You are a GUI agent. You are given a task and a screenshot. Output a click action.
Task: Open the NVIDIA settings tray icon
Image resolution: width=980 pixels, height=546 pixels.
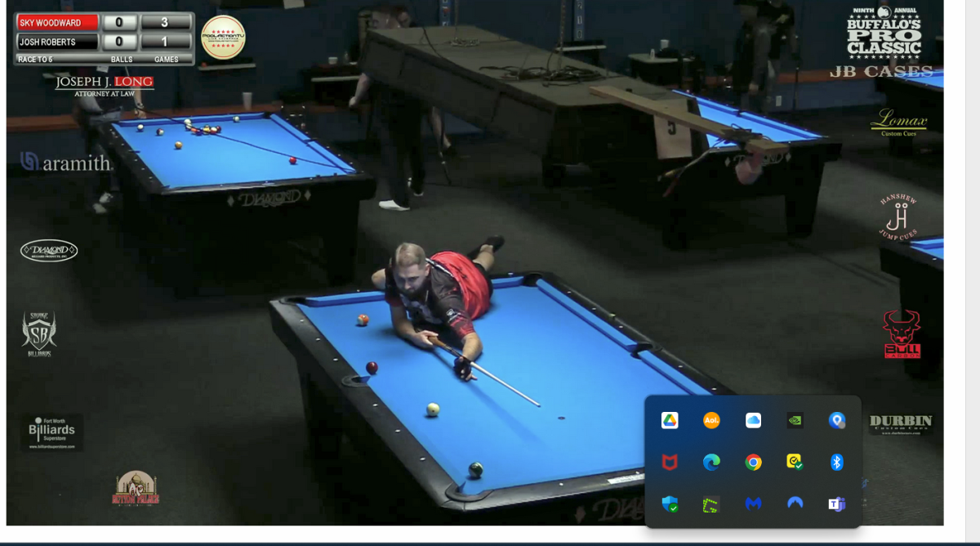pyautogui.click(x=795, y=420)
